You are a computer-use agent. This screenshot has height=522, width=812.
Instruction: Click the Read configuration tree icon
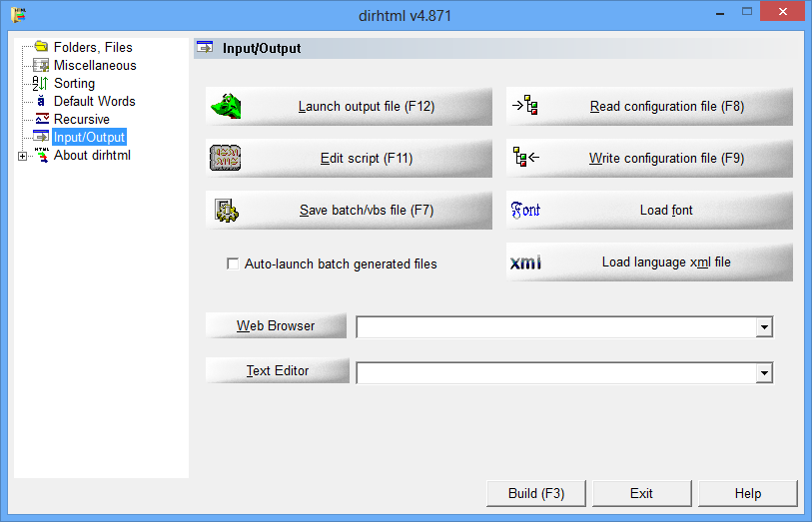[525, 106]
